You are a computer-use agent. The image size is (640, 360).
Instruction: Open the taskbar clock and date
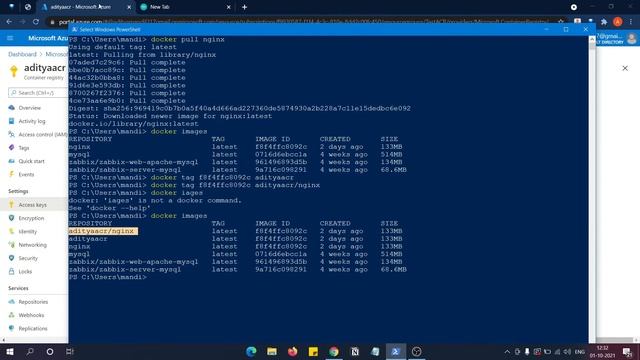click(x=602, y=351)
